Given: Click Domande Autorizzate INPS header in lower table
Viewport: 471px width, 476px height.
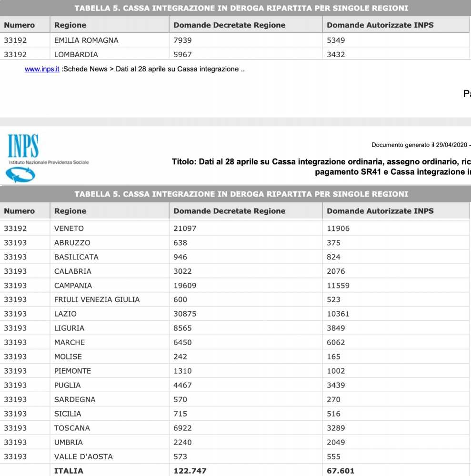Looking at the screenshot, I should [380, 211].
